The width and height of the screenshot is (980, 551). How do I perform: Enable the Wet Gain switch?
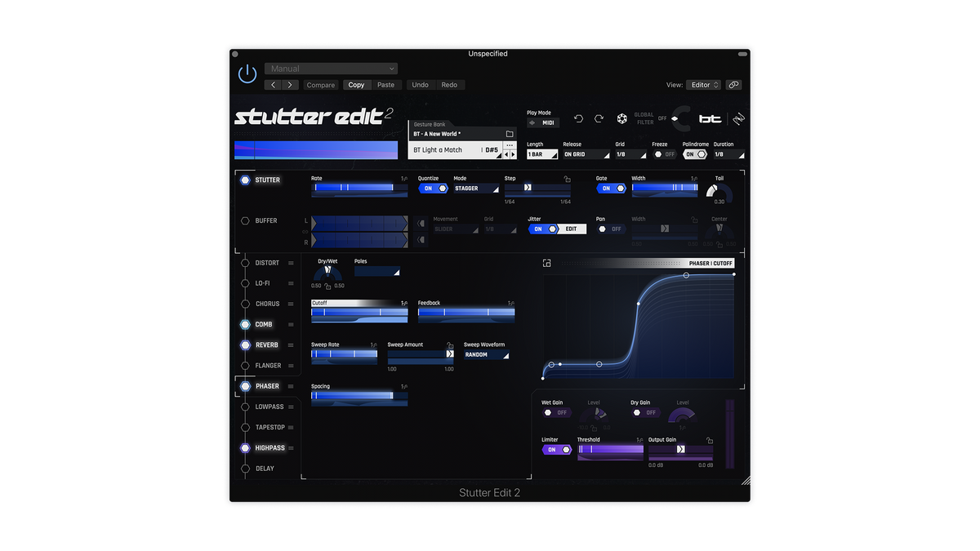pos(555,413)
